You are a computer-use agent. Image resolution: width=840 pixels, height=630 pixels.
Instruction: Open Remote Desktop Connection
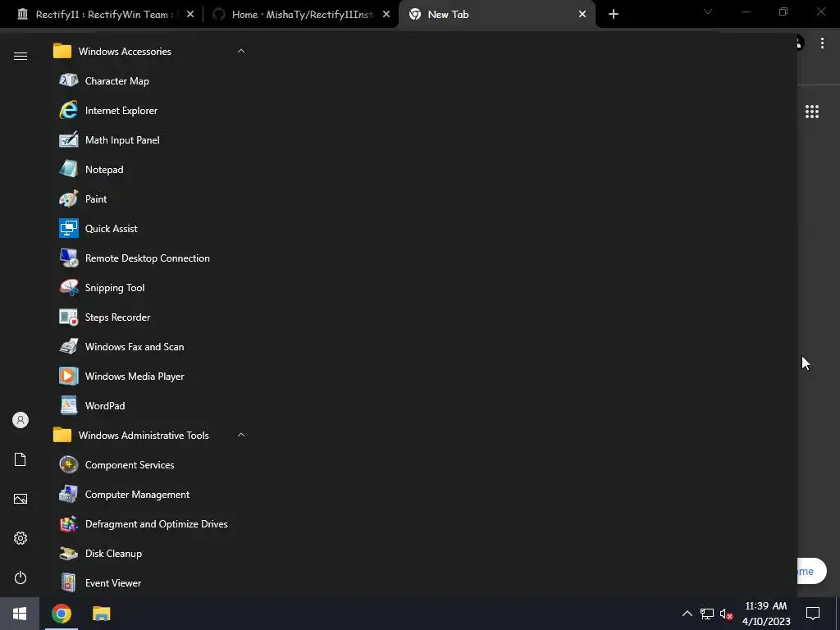tap(150, 258)
